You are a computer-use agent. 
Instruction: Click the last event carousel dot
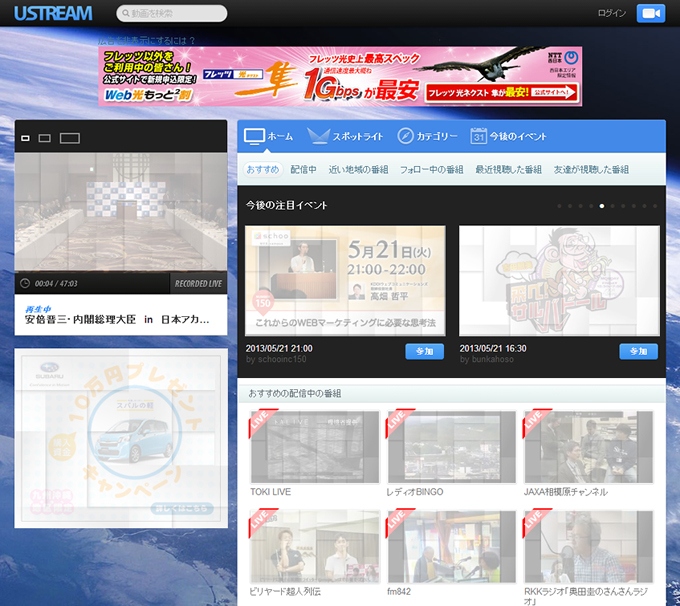[x=655, y=206]
